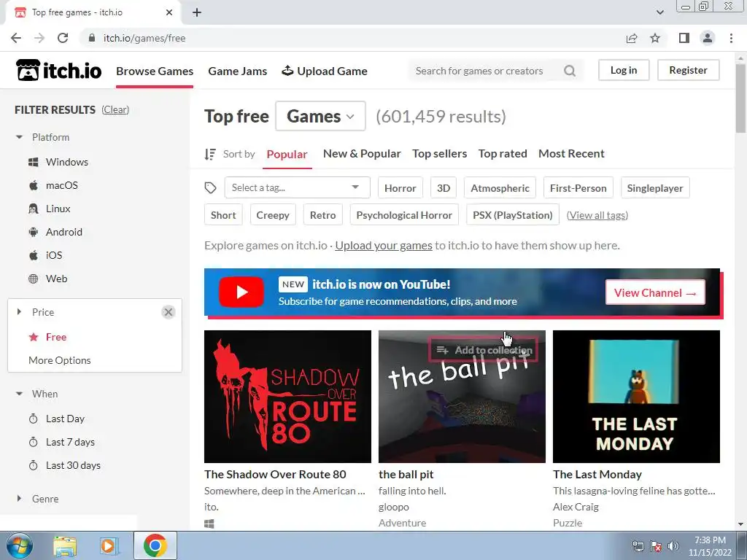Open The Shadow Over Route 80 thumbnail
Image resolution: width=747 pixels, height=560 pixels.
coord(287,396)
